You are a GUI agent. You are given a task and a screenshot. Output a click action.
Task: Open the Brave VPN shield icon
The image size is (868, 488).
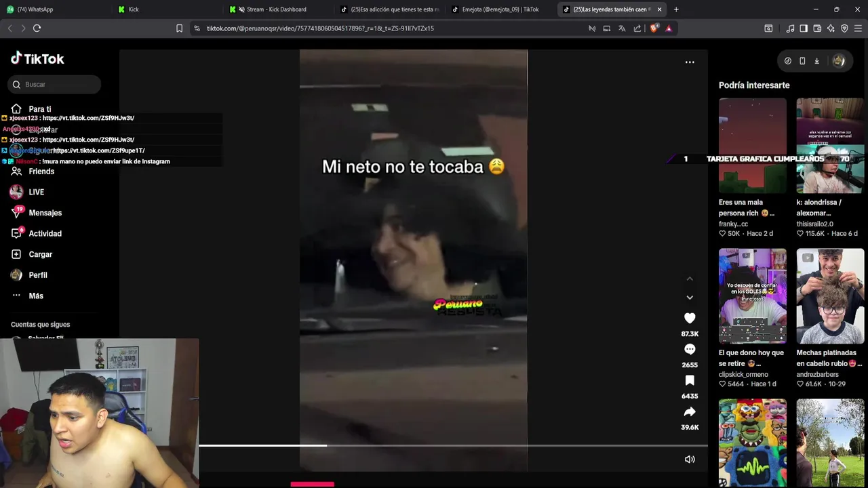pyautogui.click(x=844, y=28)
